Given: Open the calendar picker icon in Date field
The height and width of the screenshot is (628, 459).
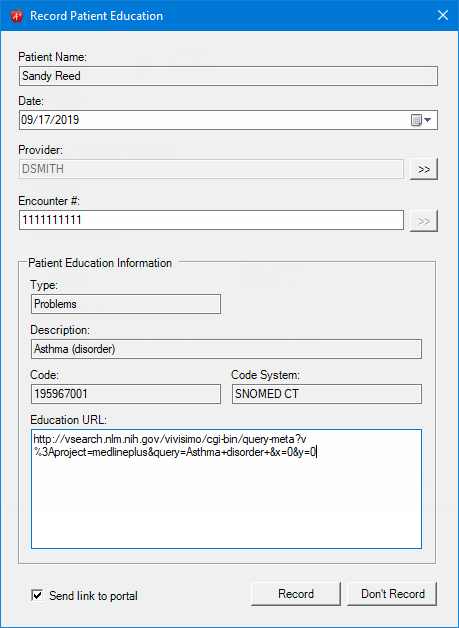Looking at the screenshot, I should (416, 120).
